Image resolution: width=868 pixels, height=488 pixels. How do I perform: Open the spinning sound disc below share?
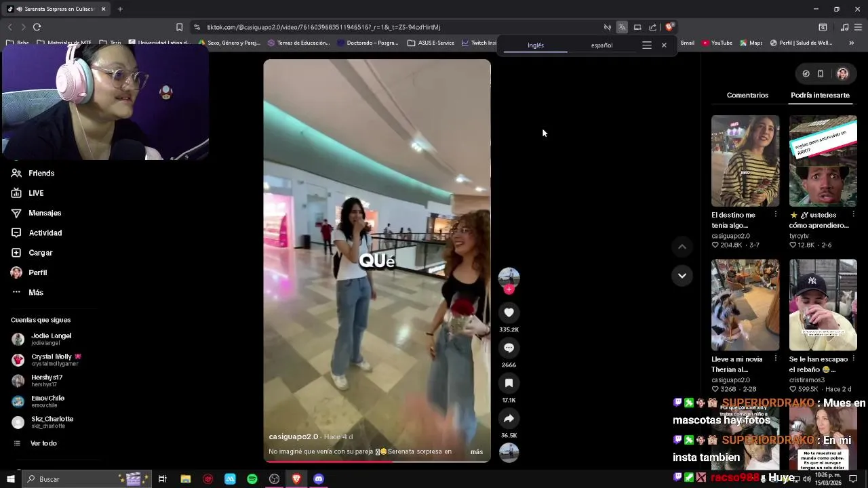coord(509,452)
